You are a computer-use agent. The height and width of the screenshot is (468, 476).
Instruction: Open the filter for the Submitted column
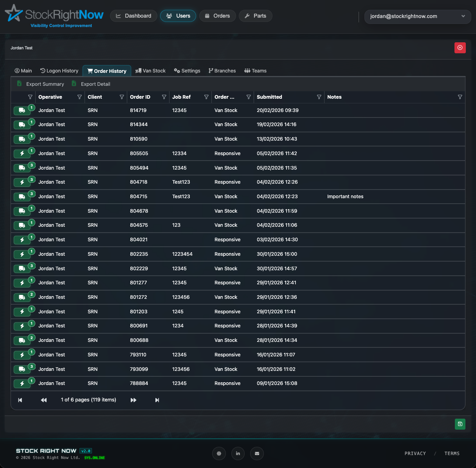tap(319, 97)
